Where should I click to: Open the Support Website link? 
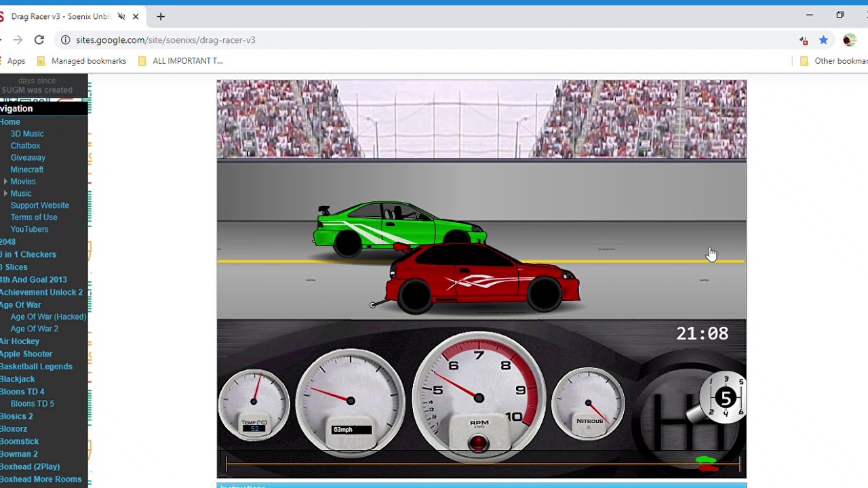[x=39, y=205]
